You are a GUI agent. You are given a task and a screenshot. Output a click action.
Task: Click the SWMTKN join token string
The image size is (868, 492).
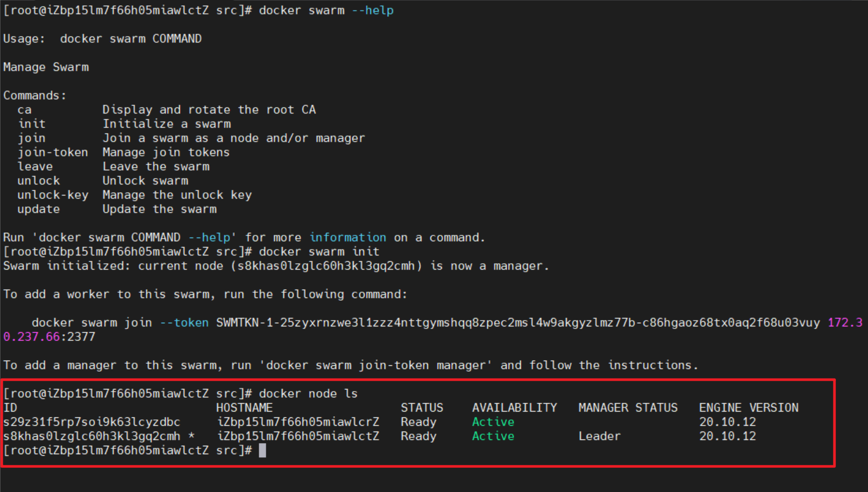pyautogui.click(x=518, y=323)
